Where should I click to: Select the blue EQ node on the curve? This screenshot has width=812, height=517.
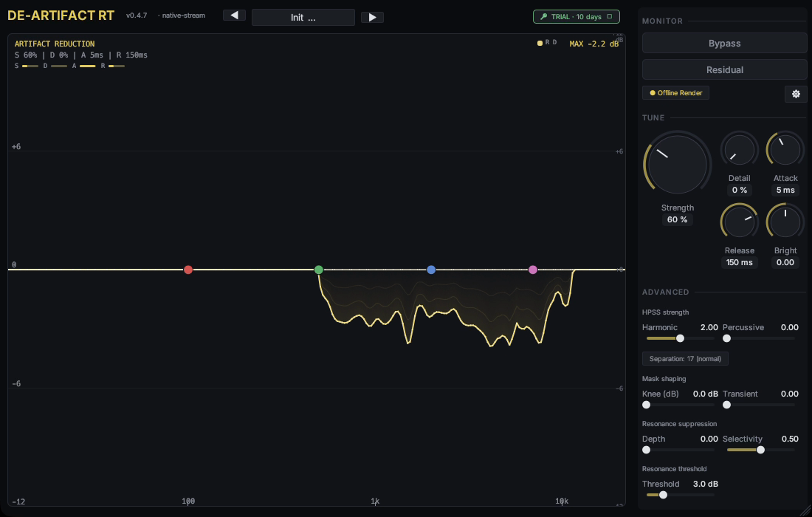click(x=431, y=270)
